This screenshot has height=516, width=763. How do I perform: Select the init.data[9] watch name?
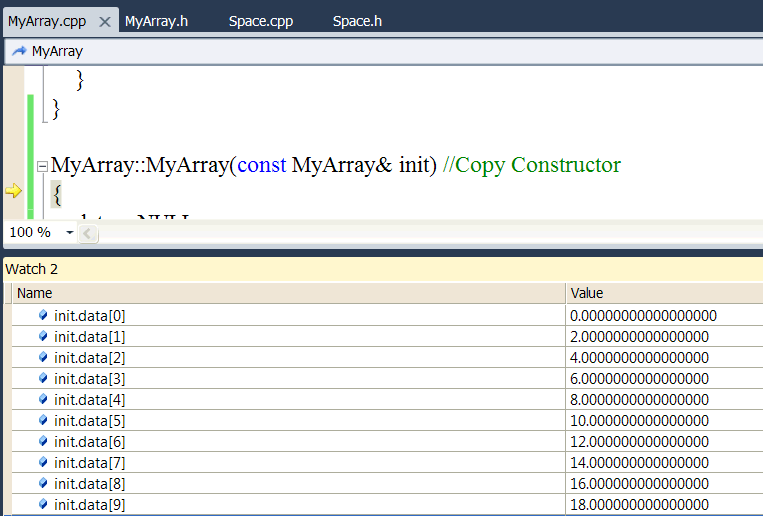click(90, 505)
